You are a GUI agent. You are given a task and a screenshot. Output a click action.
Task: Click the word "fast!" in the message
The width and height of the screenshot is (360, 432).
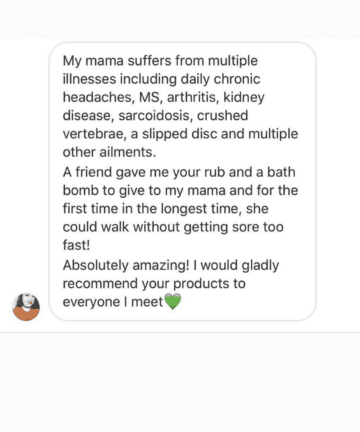pos(76,245)
